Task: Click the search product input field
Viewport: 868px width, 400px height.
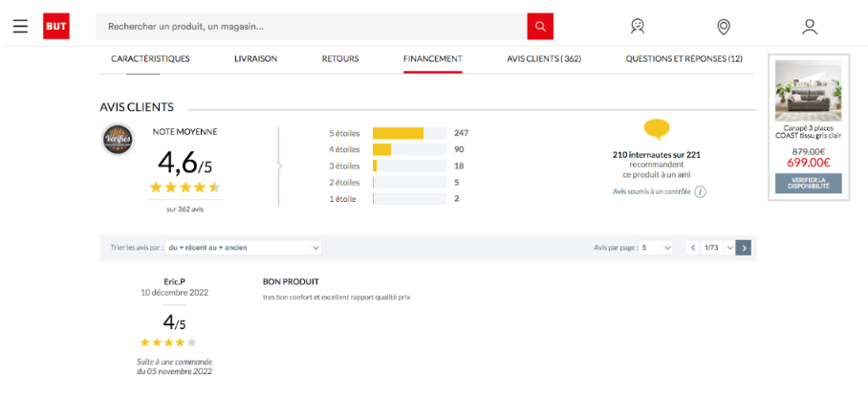Action: point(311,26)
